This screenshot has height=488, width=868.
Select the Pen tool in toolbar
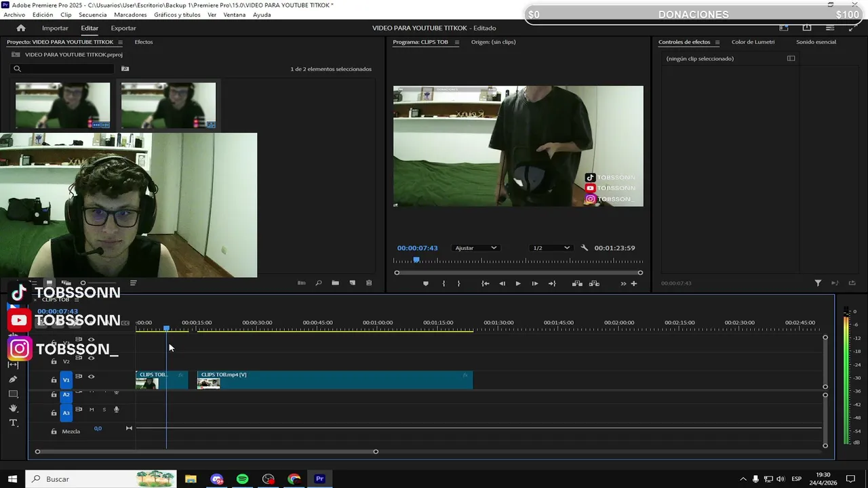pyautogui.click(x=13, y=380)
